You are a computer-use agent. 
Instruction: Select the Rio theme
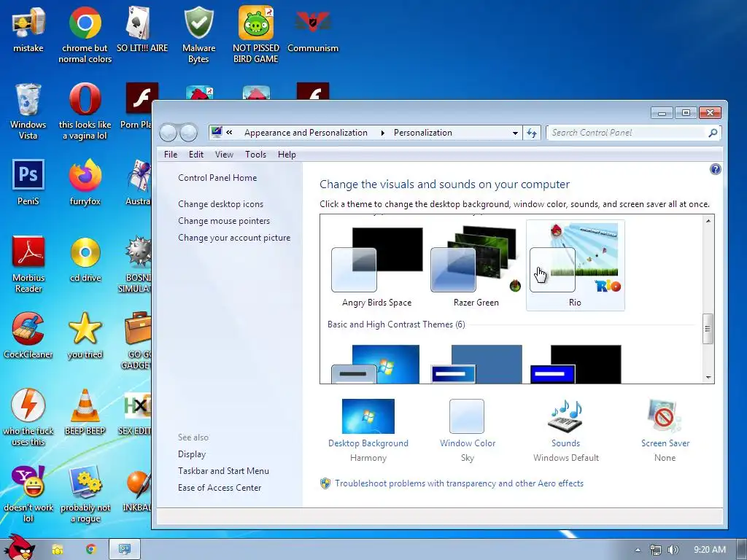tap(575, 265)
